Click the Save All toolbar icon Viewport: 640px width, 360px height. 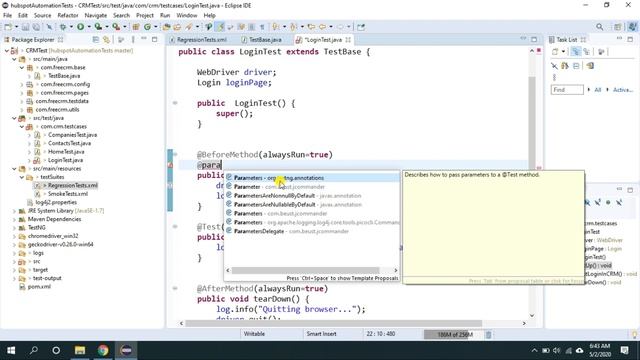tap(36, 27)
